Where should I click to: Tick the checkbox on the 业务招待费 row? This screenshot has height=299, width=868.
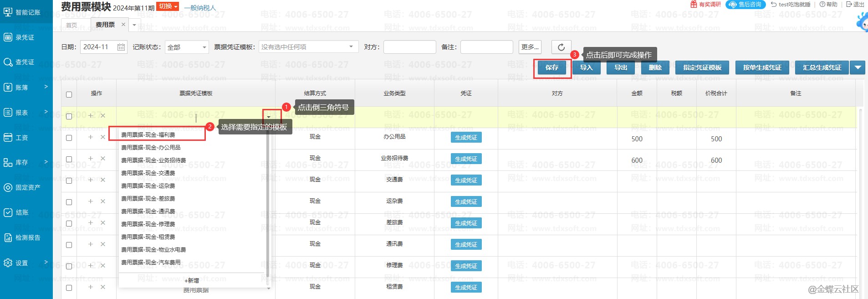pyautogui.click(x=69, y=159)
